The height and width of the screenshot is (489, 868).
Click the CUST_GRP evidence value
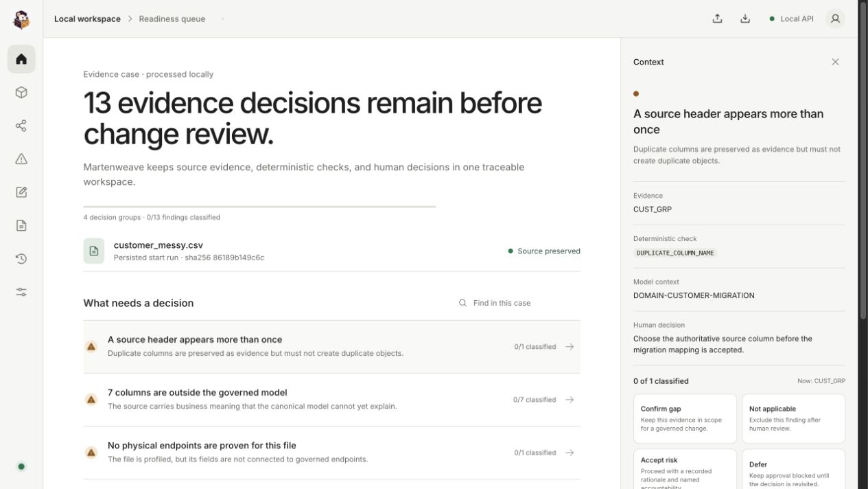pyautogui.click(x=653, y=209)
